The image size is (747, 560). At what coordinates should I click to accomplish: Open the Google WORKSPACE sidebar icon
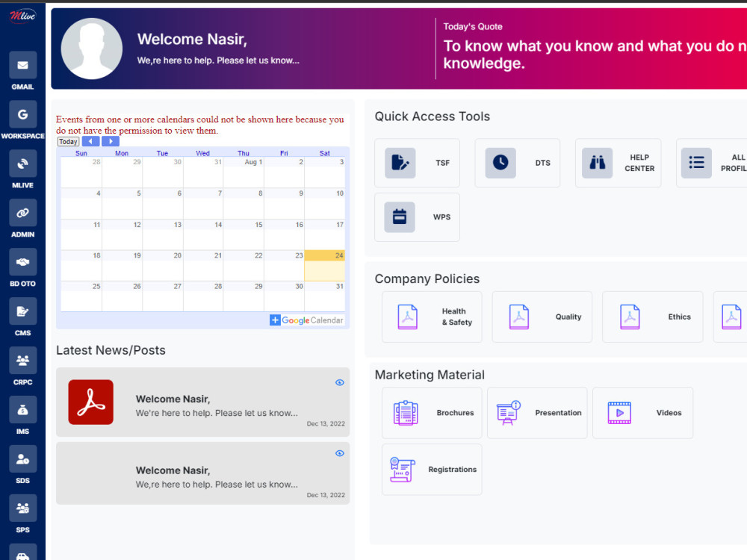pyautogui.click(x=22, y=114)
